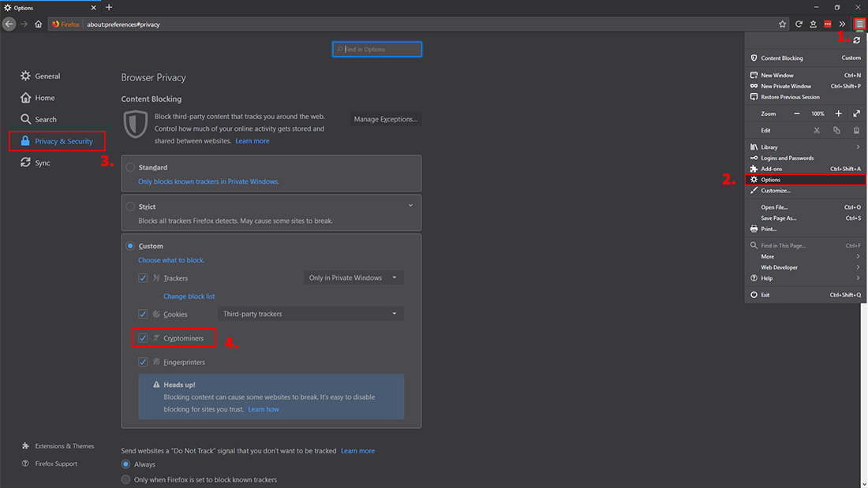This screenshot has width=868, height=488.
Task: Reload the page from the toolbar
Action: [x=799, y=24]
